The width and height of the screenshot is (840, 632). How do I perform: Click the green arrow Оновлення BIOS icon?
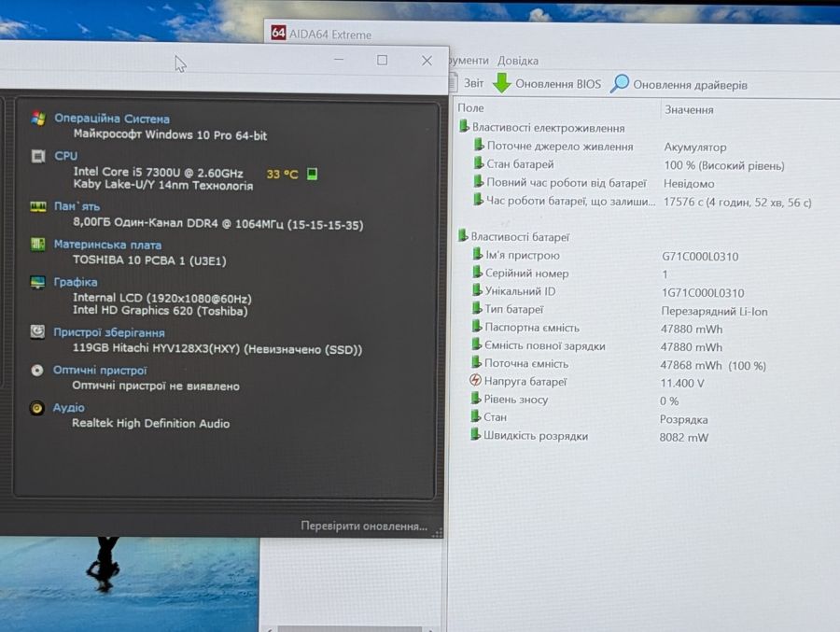pyautogui.click(x=502, y=83)
